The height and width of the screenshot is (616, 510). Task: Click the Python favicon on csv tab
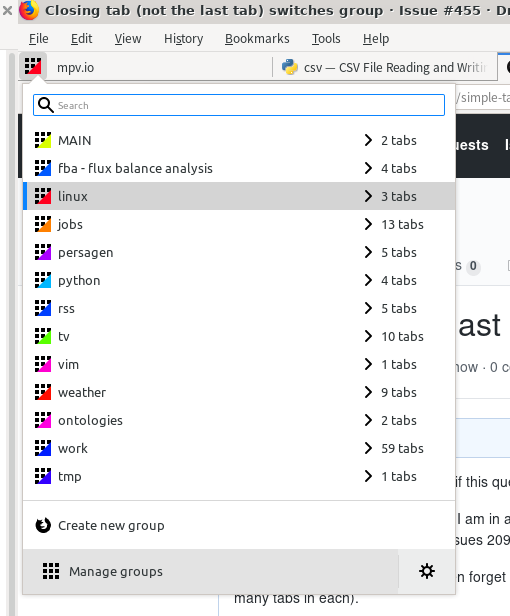(x=290, y=67)
